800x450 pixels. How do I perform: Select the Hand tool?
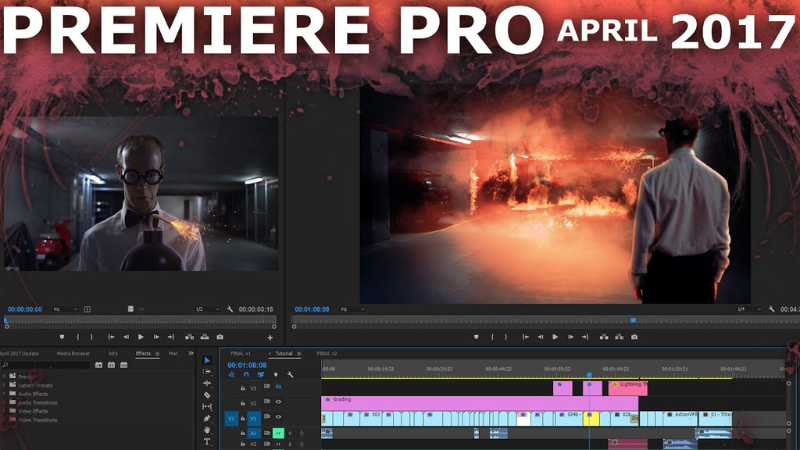point(207,430)
